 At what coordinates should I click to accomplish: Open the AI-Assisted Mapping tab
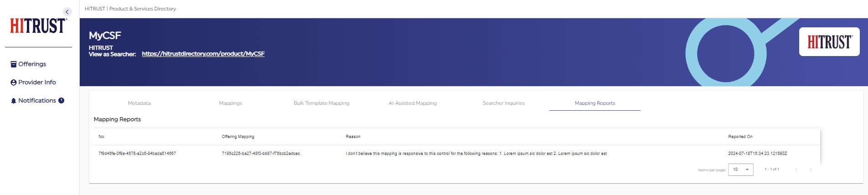coord(413,103)
